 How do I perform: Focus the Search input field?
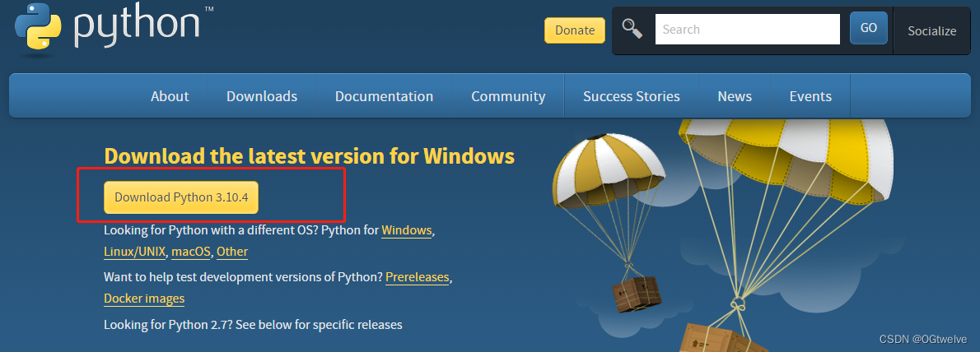(747, 30)
